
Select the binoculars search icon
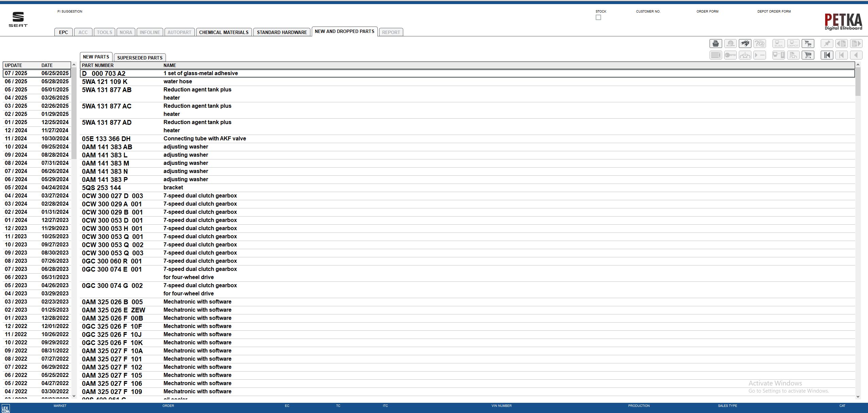pos(744,44)
